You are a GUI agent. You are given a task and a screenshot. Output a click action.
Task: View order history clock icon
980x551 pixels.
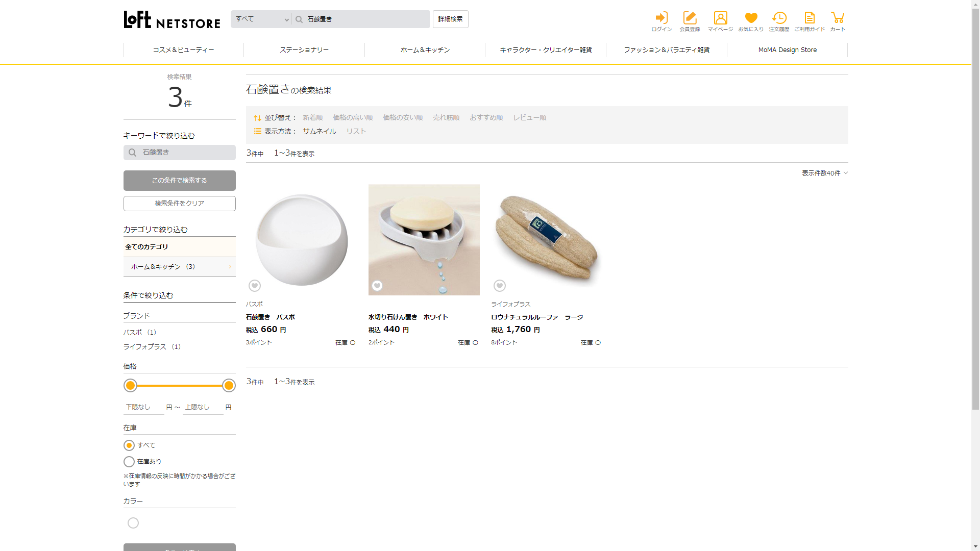(x=779, y=18)
